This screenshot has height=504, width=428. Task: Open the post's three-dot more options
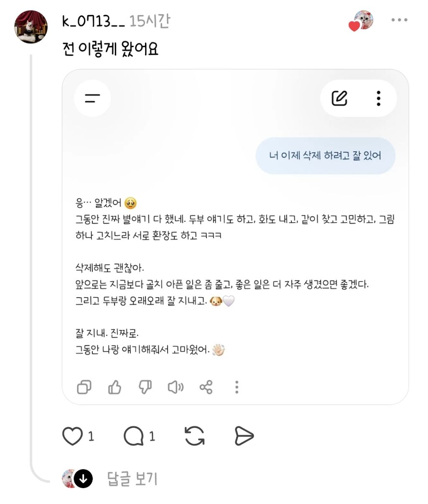(399, 20)
